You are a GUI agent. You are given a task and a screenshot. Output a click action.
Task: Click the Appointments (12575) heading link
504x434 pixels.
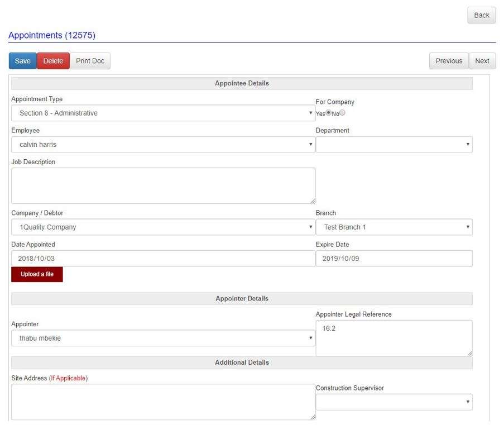pyautogui.click(x=51, y=35)
